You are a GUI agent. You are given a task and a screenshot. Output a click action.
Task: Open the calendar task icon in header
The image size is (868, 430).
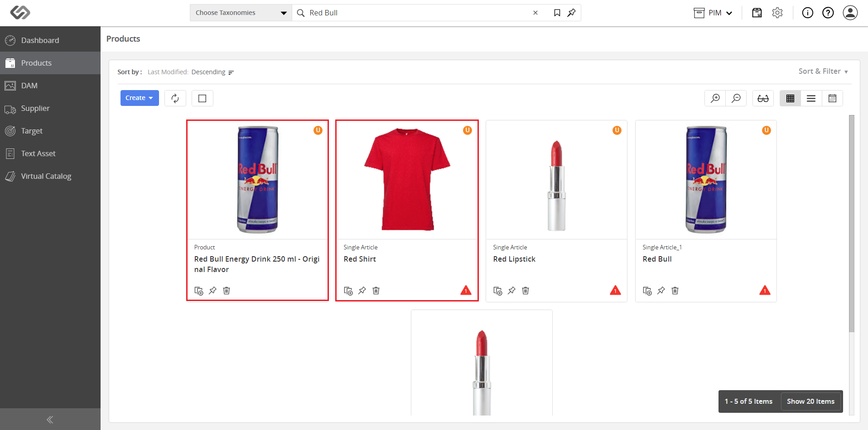[x=757, y=13]
